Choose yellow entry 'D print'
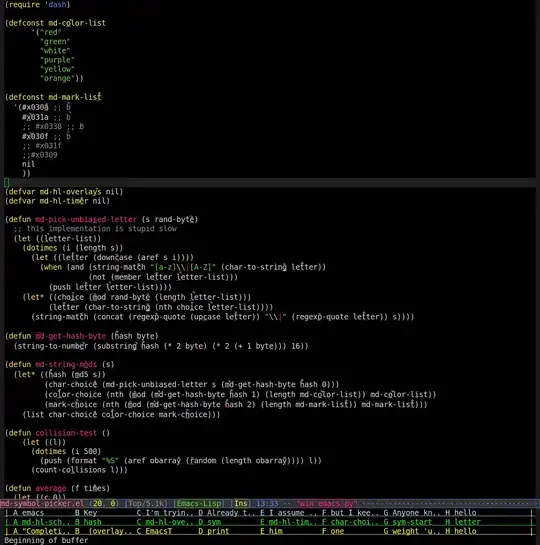This screenshot has height=545, width=540. tap(214, 531)
